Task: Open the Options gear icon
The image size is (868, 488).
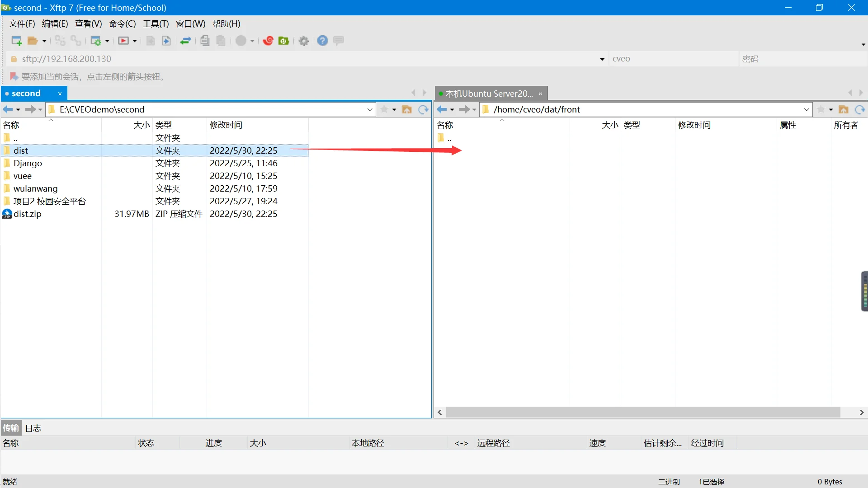Action: coord(304,41)
